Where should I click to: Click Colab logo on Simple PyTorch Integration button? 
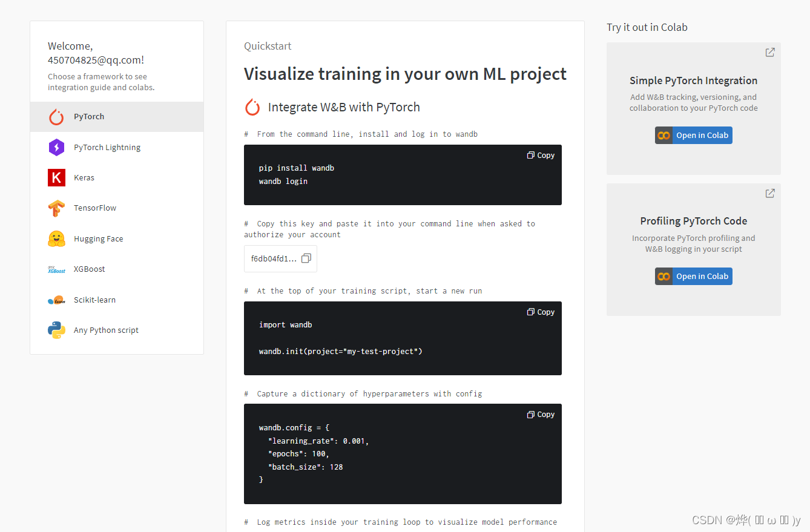(x=664, y=135)
